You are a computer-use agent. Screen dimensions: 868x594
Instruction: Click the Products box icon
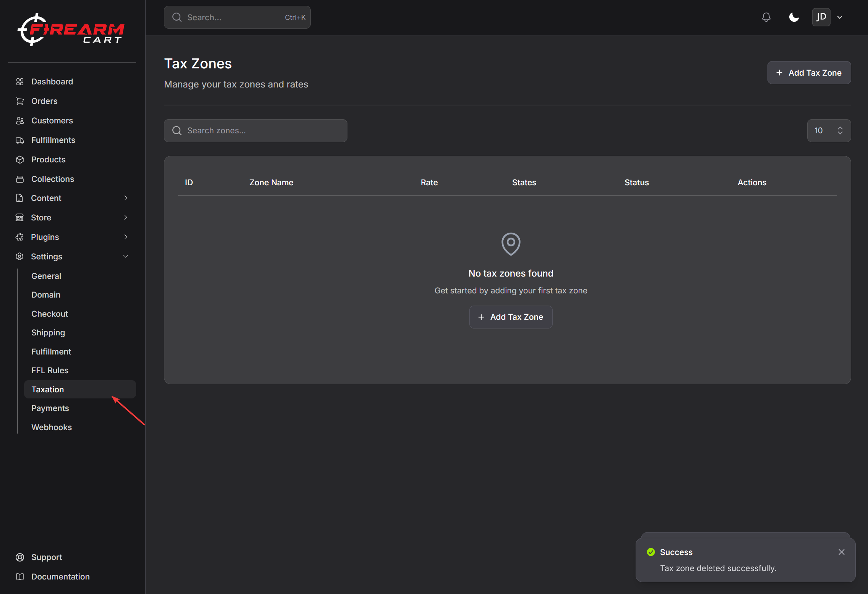coord(20,160)
